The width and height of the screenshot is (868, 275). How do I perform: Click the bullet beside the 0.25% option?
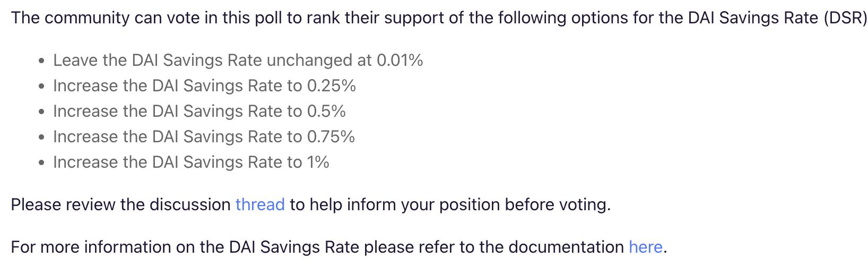click(x=42, y=87)
